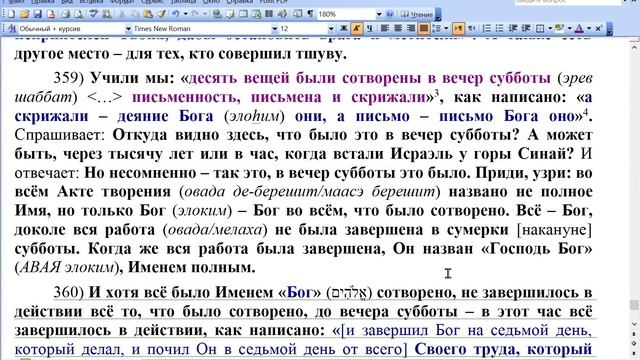Insert an Excel worksheet
Image resolution: width=640 pixels, height=360 pixels.
tap(256, 14)
